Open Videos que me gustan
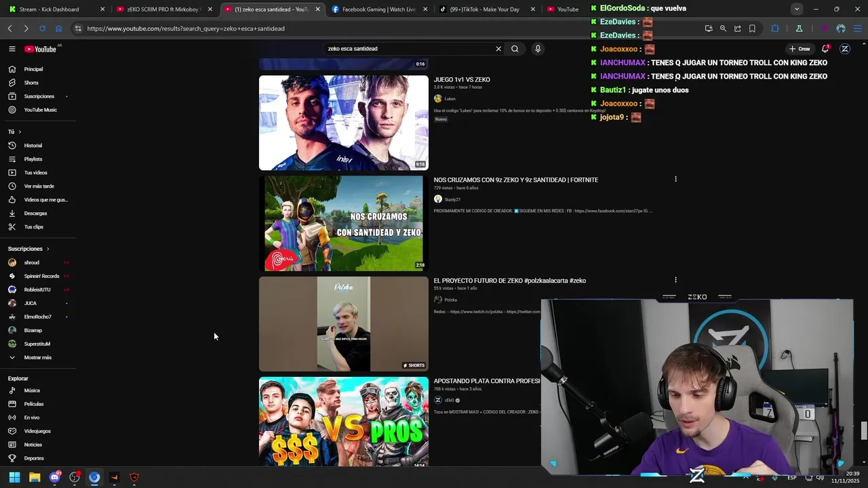Viewport: 868px width, 488px height. coord(38,200)
